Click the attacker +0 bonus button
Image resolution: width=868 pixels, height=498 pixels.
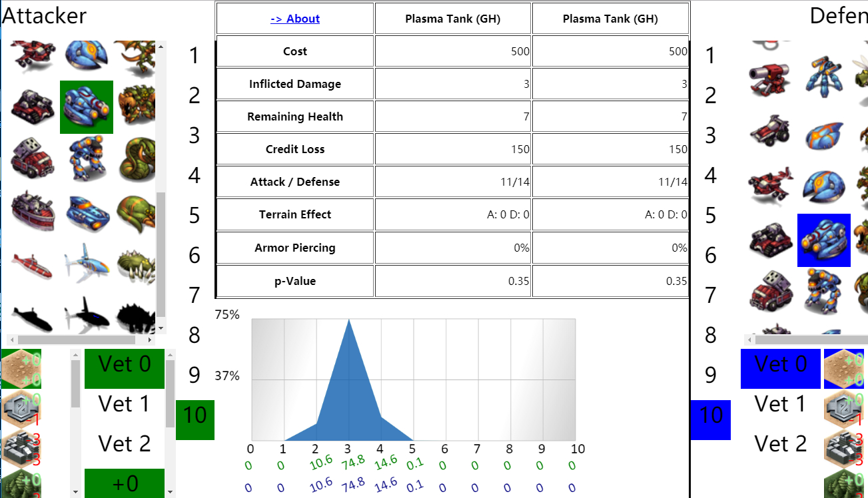point(125,483)
